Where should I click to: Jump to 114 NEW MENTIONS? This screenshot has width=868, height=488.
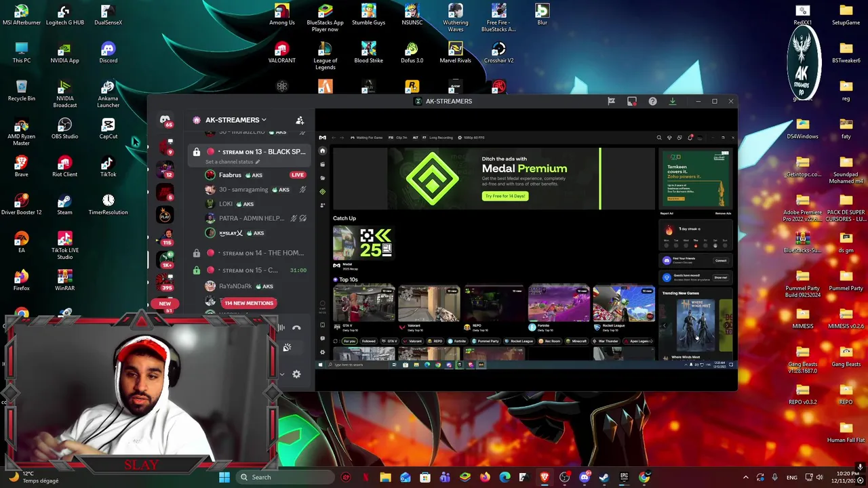coord(248,303)
